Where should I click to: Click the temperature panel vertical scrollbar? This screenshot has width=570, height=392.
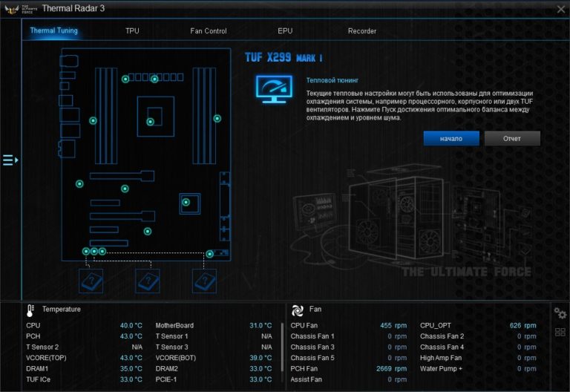tap(282, 347)
